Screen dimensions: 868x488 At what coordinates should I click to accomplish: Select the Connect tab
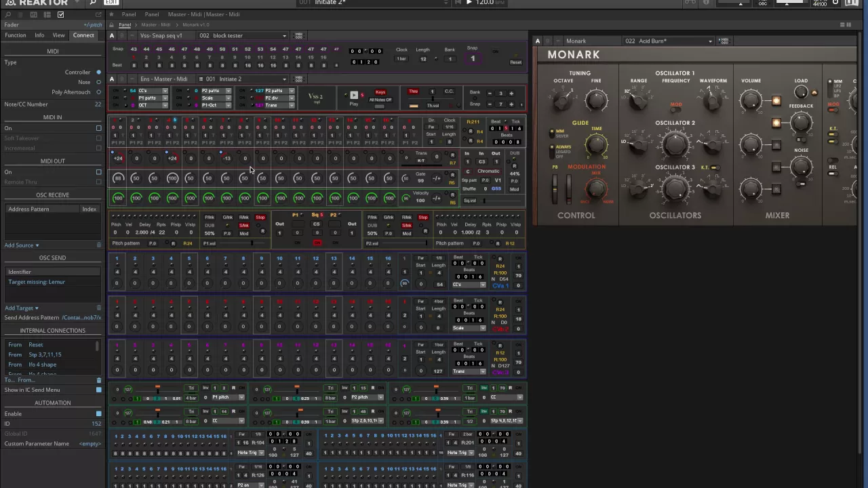(x=83, y=35)
